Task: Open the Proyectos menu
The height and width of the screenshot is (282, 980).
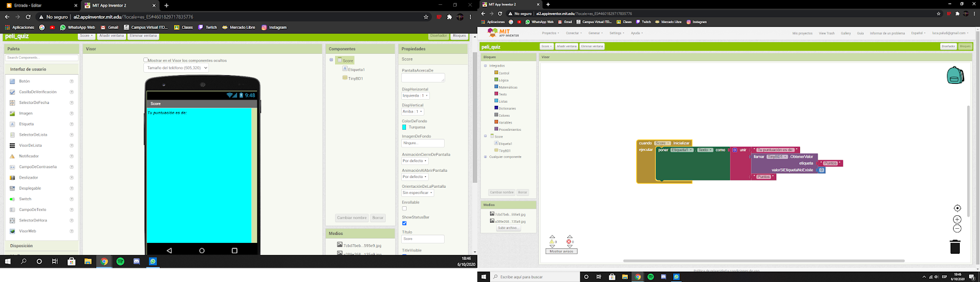Action: [x=550, y=33]
